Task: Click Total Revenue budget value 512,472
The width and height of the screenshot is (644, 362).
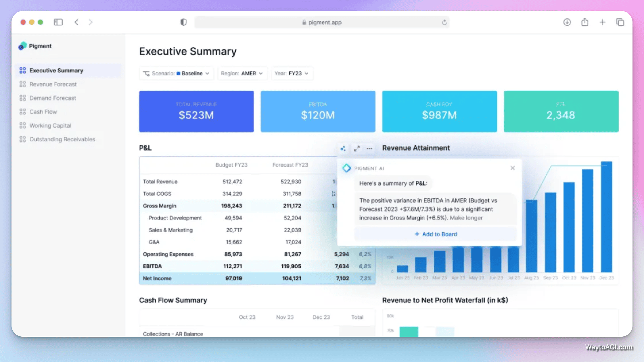Action: point(232,182)
